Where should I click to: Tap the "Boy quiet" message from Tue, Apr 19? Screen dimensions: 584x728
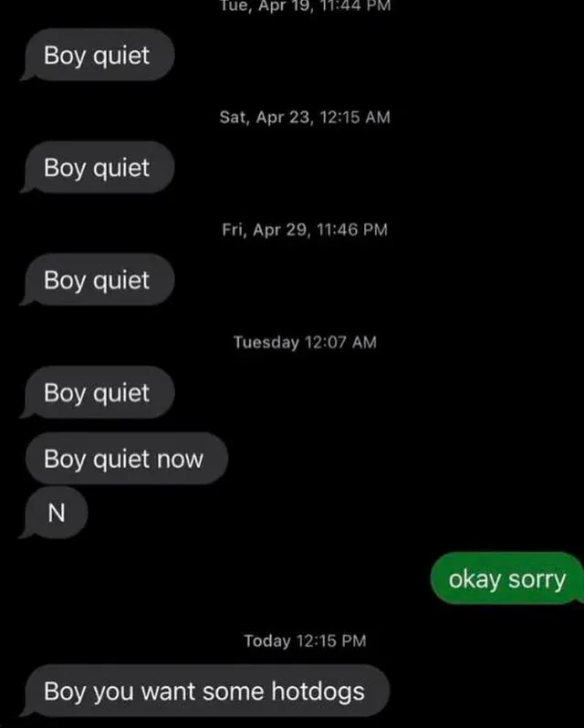99,55
